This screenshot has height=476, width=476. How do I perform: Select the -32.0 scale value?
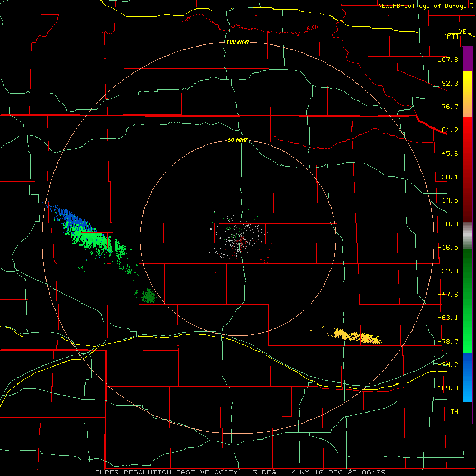click(448, 271)
